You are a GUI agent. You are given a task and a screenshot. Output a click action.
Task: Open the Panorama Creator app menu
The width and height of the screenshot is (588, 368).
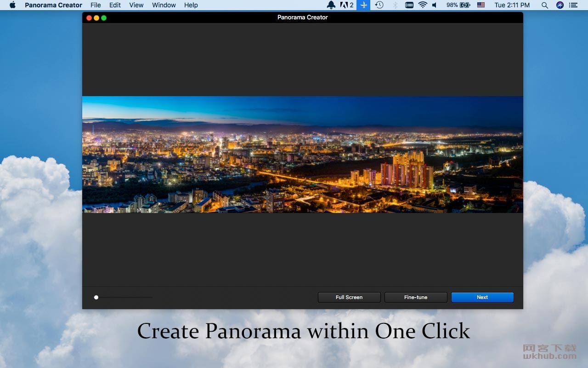(x=54, y=5)
